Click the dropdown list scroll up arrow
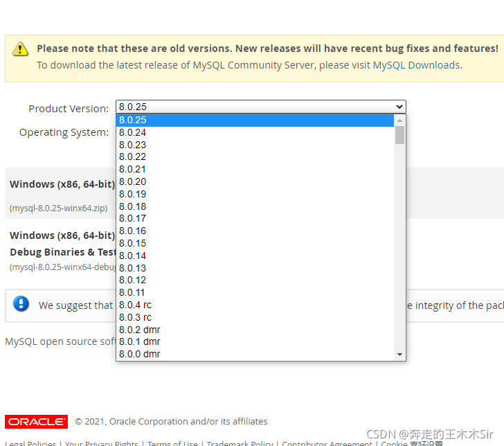Screen dimensions: 504x446 pyautogui.click(x=399, y=121)
